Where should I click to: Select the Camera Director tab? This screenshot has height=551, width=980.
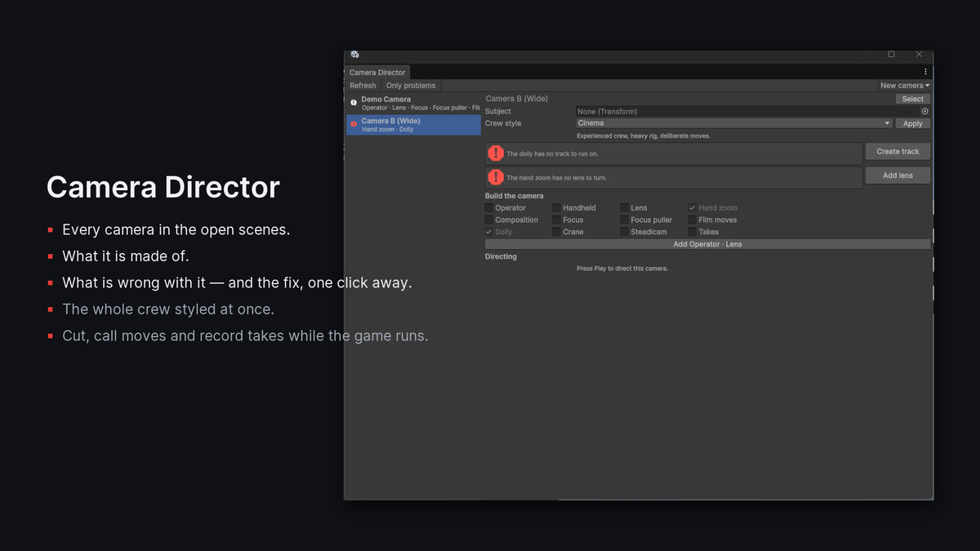(377, 73)
